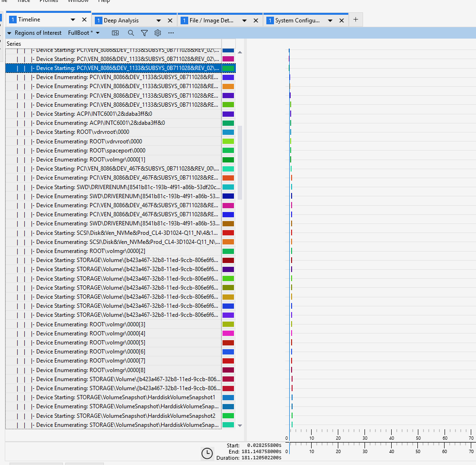This screenshot has width=476, height=465.
Task: Click color swatch for Device Starting ACPI\INTC6001
Action: (228, 114)
